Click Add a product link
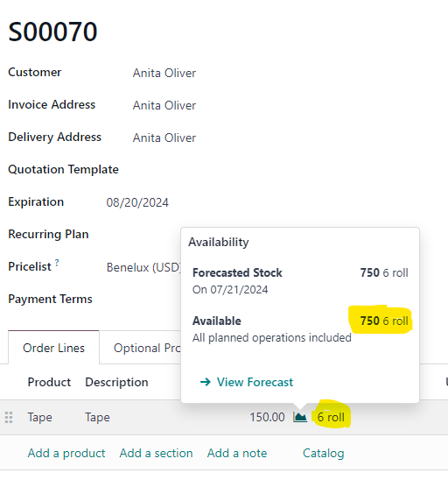Viewport: 448px width, 494px height. 66,453
